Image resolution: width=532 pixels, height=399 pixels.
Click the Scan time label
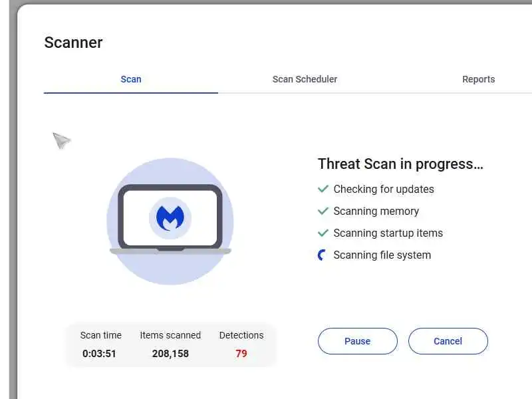pos(101,335)
